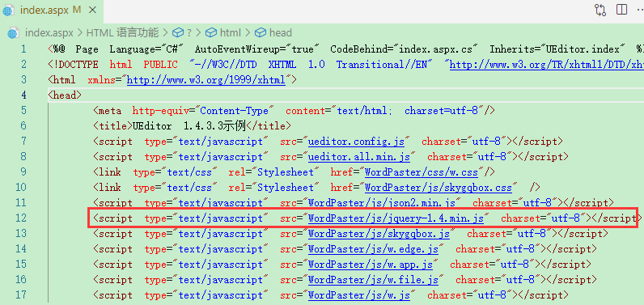Follow the WordPaster/js/w.edge.js link
The width and height of the screenshot is (644, 305).
coord(373,249)
